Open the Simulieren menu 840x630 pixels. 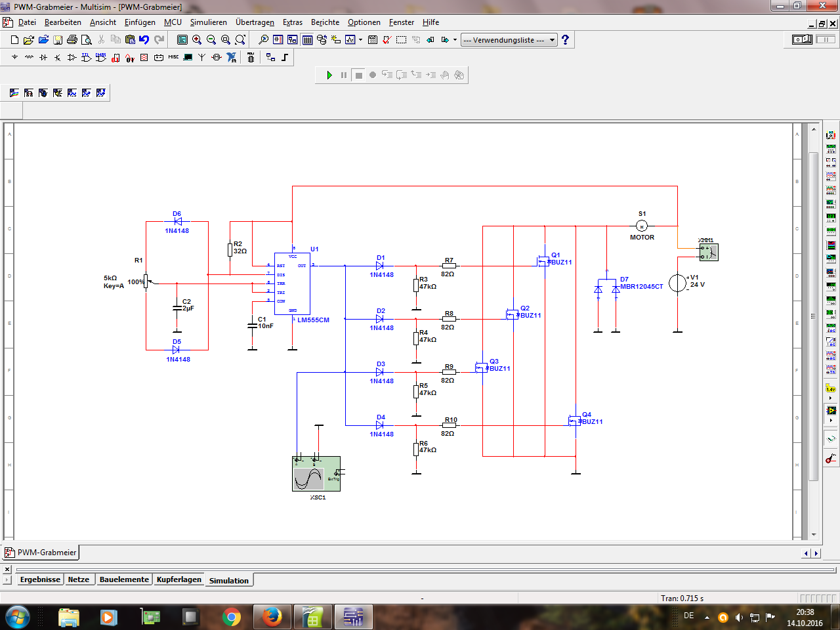click(209, 22)
